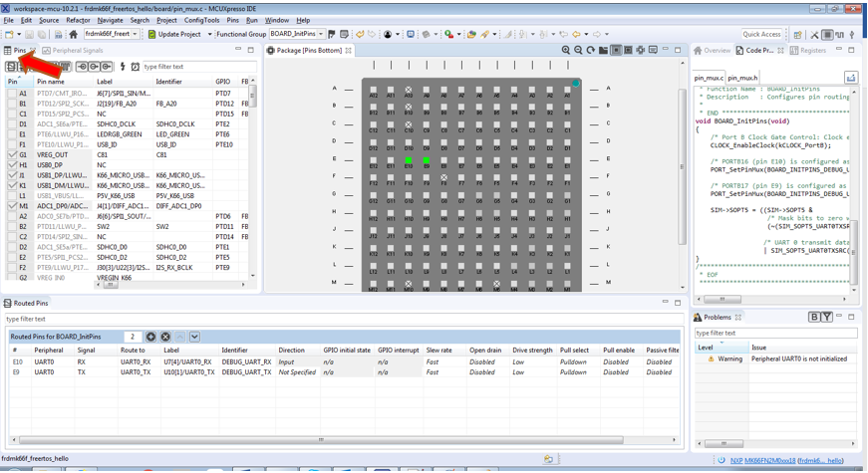
Task: Open the Overview tab
Action: 713,51
